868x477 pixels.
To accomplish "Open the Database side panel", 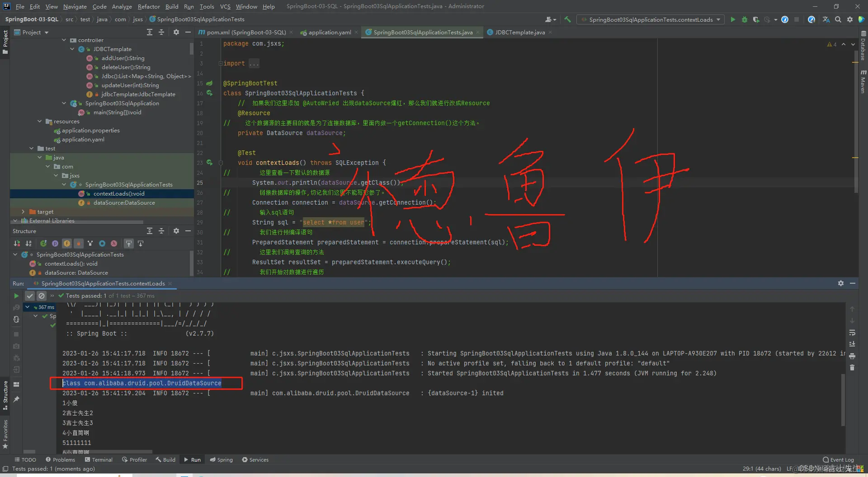I will (863, 45).
